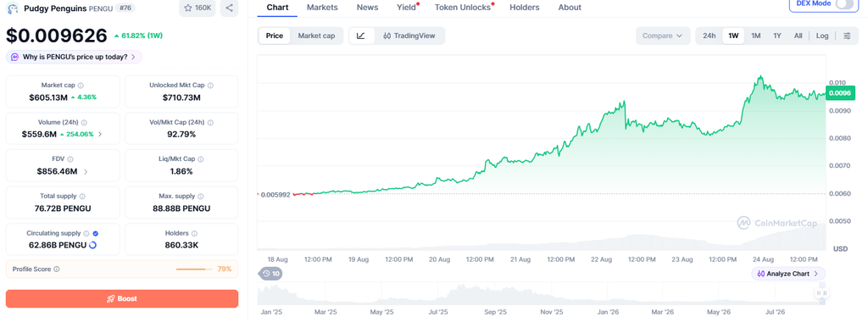Click Total supply info icon

[x=82, y=197]
